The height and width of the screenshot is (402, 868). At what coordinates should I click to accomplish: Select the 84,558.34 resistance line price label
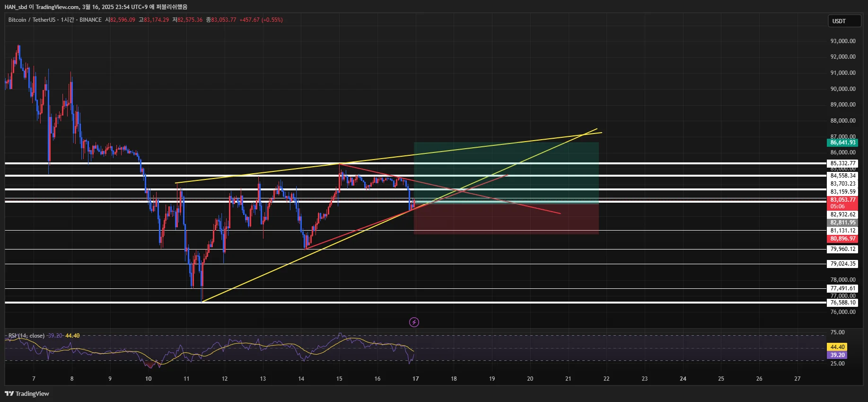pyautogui.click(x=842, y=176)
